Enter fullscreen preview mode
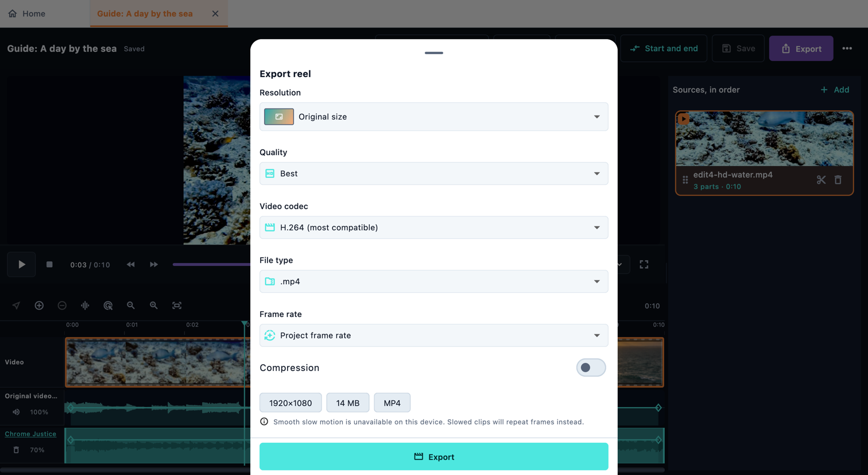Viewport: 868px width, 475px height. 644,265
